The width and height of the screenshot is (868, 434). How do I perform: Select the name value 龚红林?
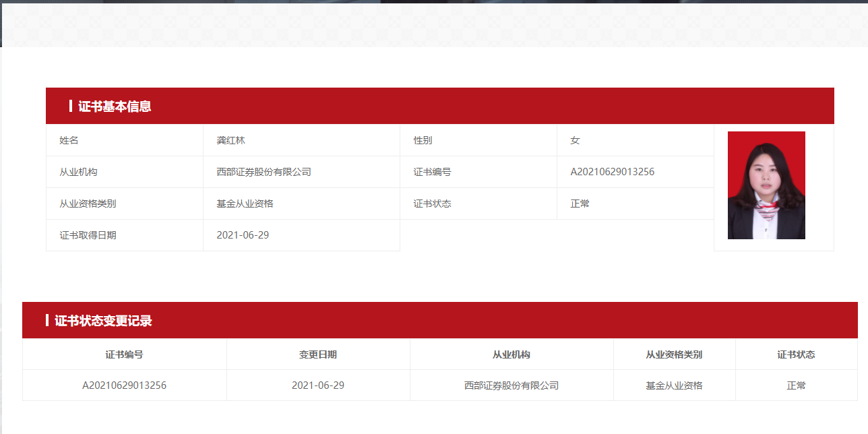pos(231,140)
